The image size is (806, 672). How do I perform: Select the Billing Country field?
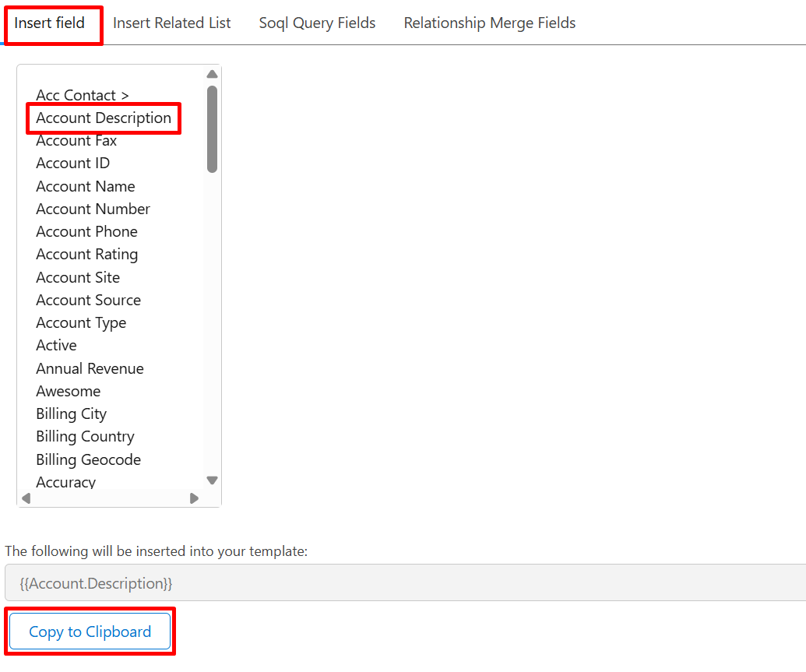tap(85, 436)
